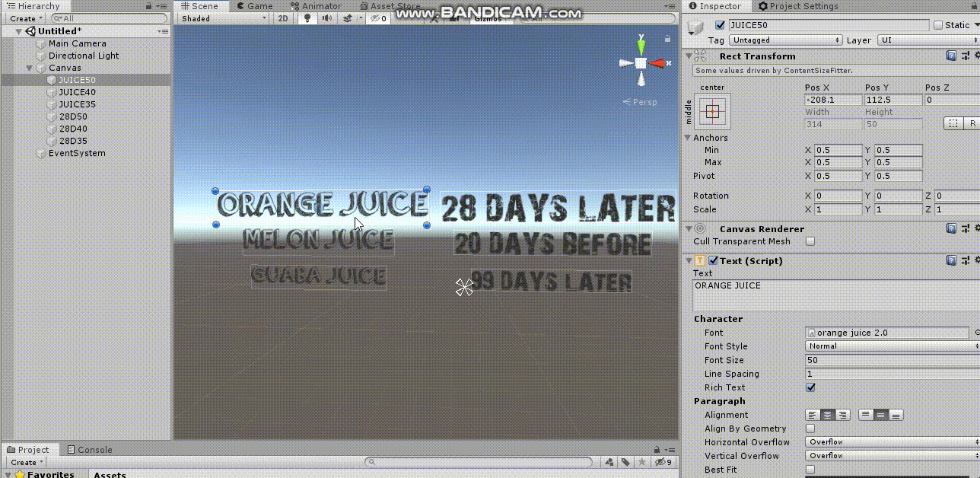This screenshot has width=980, height=478.
Task: Select the Scene tab
Action: (x=199, y=6)
